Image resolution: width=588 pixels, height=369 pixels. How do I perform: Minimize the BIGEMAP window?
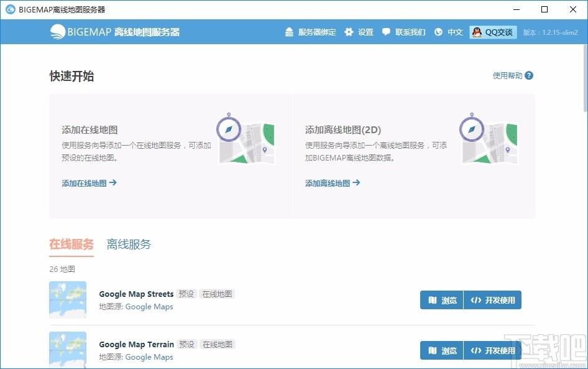click(517, 9)
